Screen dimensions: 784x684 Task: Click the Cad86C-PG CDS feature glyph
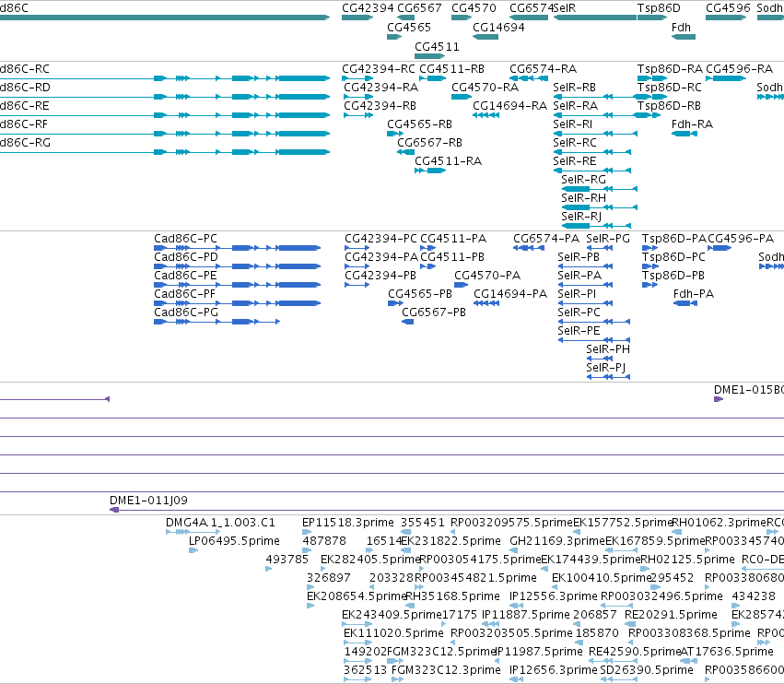coord(216,322)
